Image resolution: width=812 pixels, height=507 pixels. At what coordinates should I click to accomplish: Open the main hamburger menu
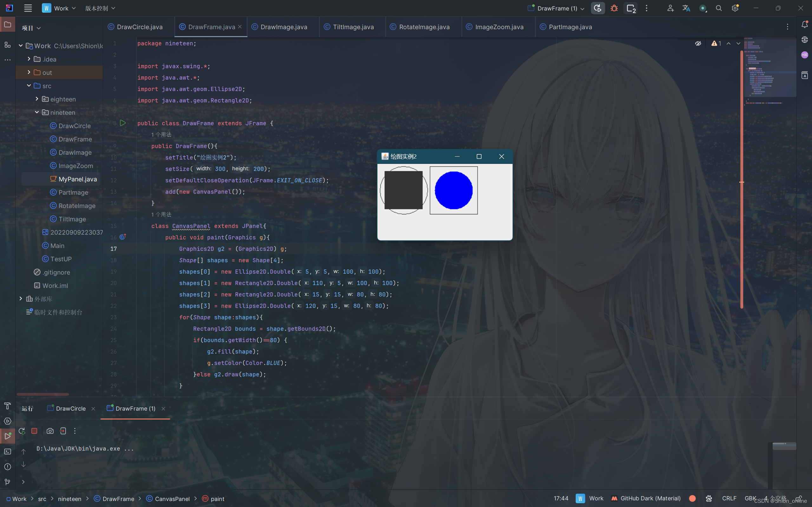click(28, 8)
